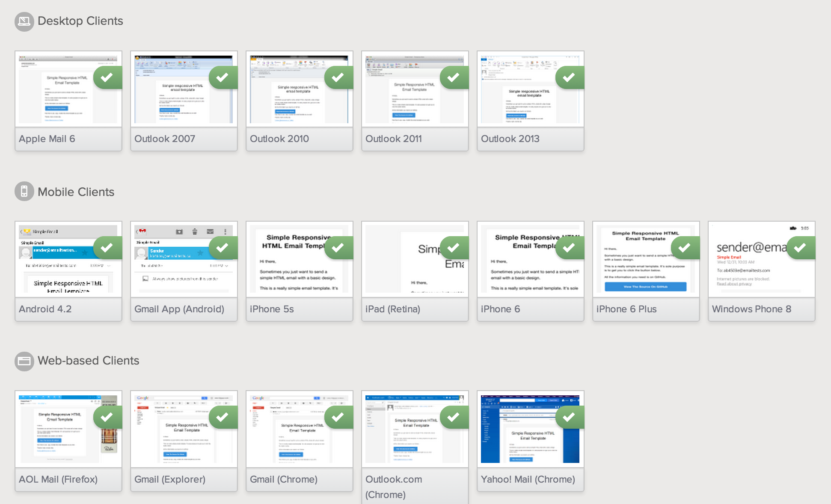Click the 'Outlook.com (Chrome)' label
Image resolution: width=831 pixels, height=504 pixels.
tap(394, 487)
